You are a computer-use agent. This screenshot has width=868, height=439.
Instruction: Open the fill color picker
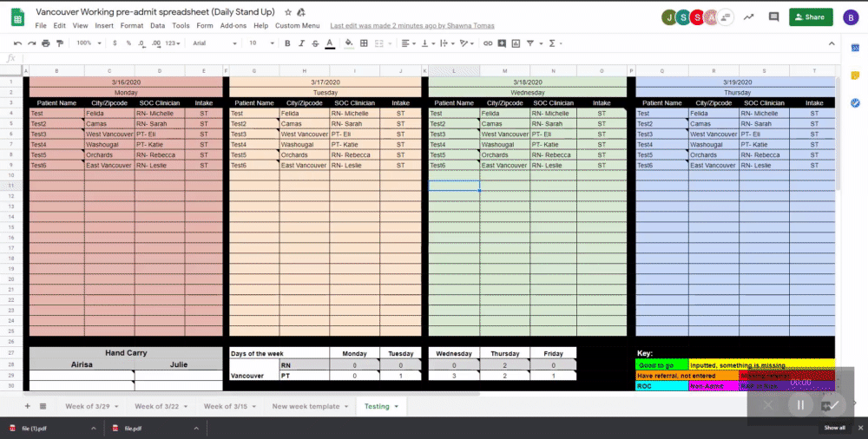[x=349, y=43]
